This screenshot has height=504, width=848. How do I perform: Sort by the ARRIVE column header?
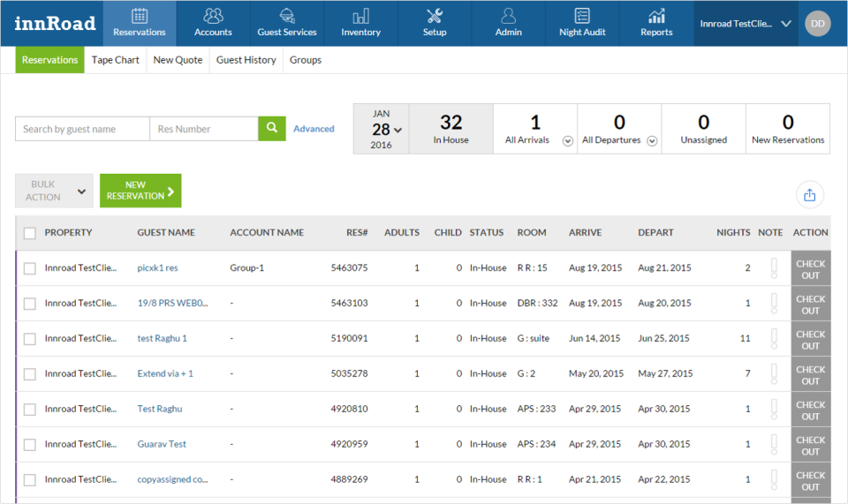coord(585,232)
